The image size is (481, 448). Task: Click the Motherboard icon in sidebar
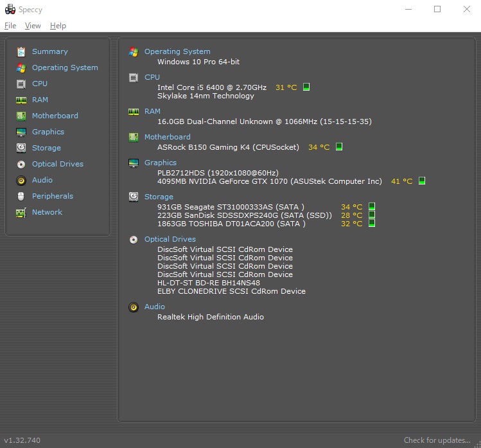click(x=21, y=116)
